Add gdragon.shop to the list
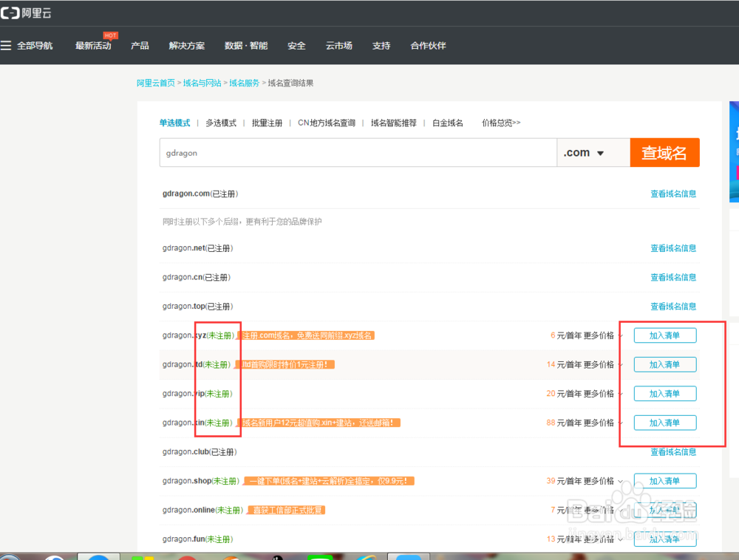 [665, 481]
